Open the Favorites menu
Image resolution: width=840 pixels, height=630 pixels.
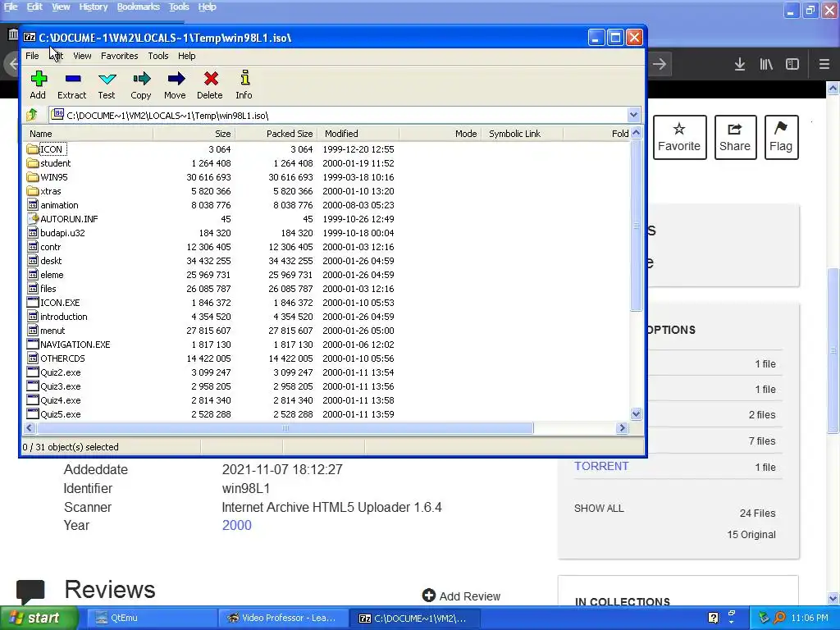point(120,56)
